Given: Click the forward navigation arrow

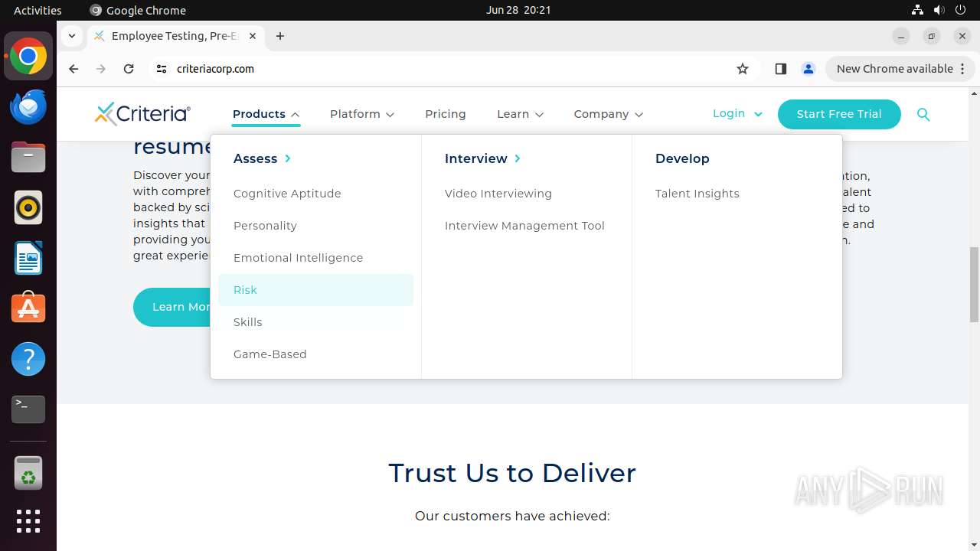Looking at the screenshot, I should tap(101, 69).
